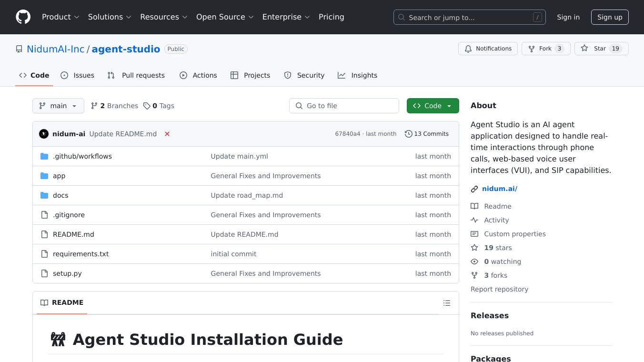Switch to the Issues tab
The height and width of the screenshot is (362, 644).
click(x=78, y=75)
